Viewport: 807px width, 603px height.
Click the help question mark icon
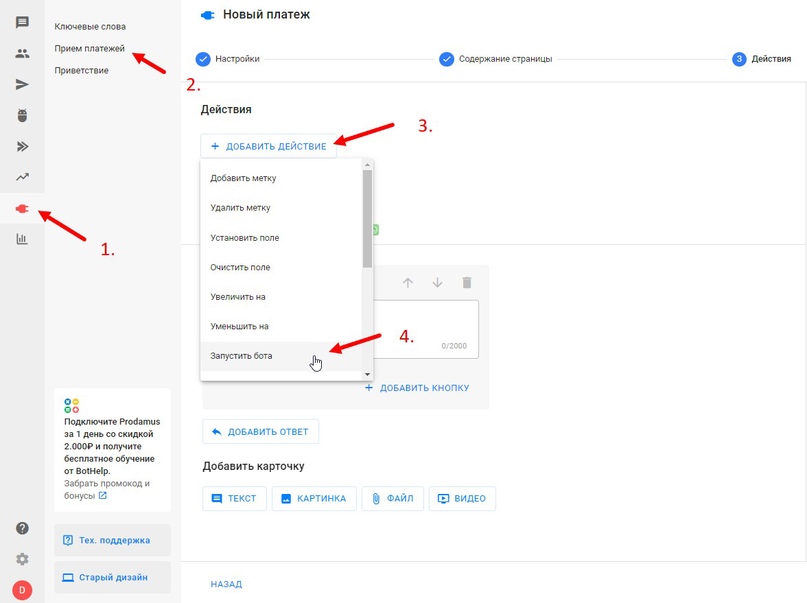pyautogui.click(x=22, y=528)
